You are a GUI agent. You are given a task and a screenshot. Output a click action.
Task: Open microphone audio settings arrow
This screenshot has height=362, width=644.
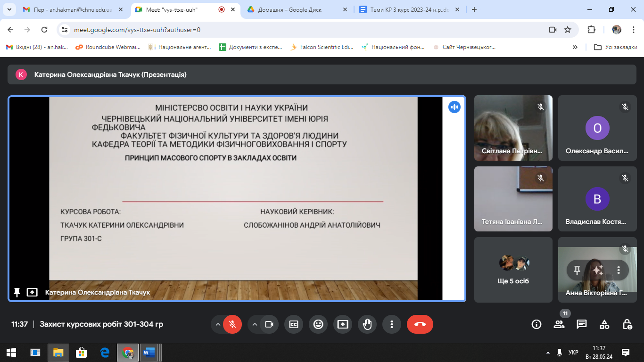218,324
